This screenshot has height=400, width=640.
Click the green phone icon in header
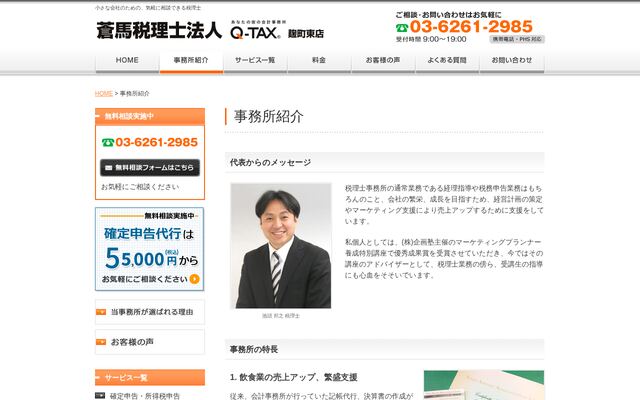pos(402,28)
